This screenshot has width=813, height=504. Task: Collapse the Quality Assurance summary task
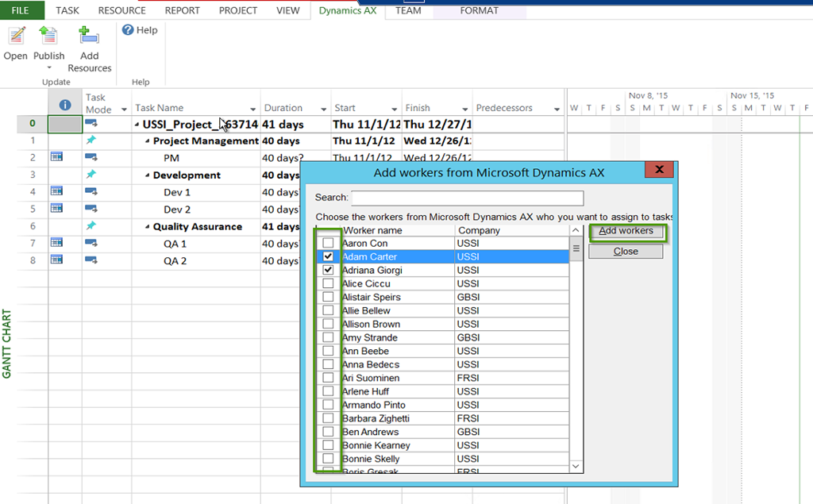pyautogui.click(x=148, y=227)
